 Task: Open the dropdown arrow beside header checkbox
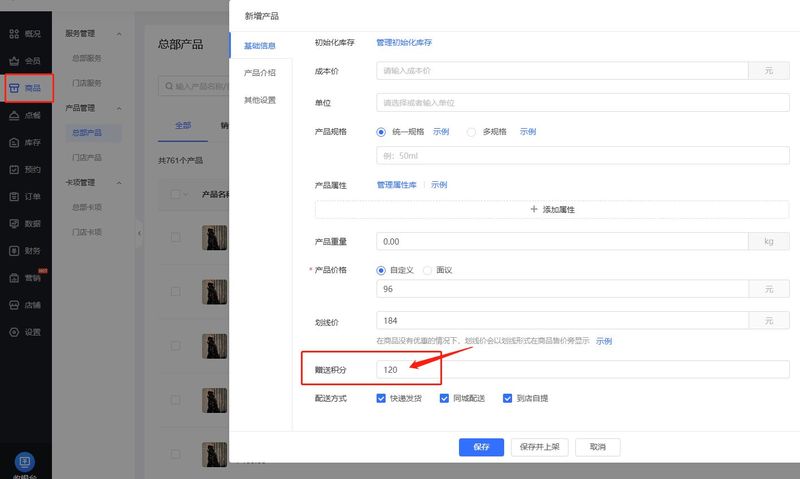pos(185,194)
